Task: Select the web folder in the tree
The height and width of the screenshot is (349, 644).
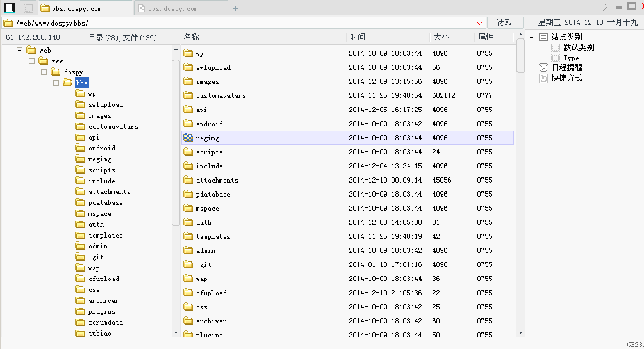Action: pos(45,50)
